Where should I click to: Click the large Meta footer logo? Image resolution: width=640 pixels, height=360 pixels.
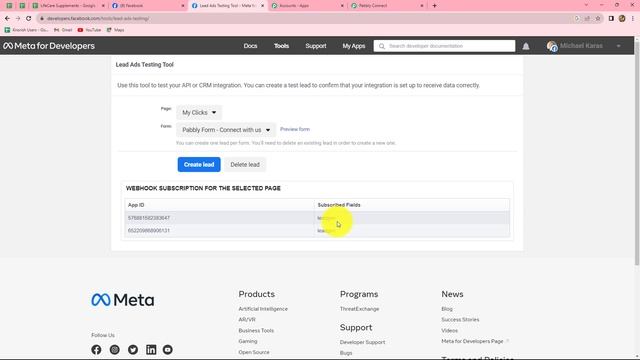(123, 300)
